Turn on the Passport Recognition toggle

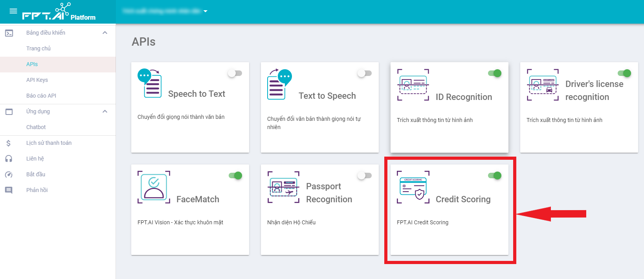tap(365, 176)
